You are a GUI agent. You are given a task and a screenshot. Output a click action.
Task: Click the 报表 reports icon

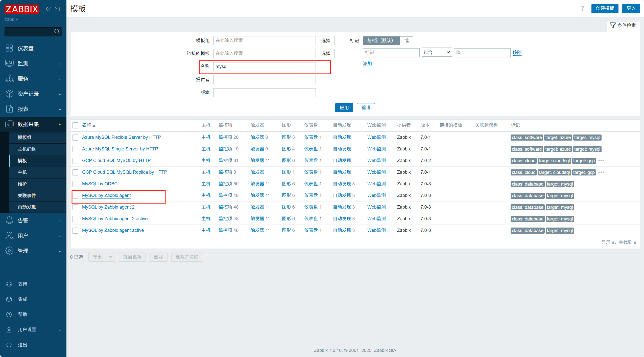9,109
